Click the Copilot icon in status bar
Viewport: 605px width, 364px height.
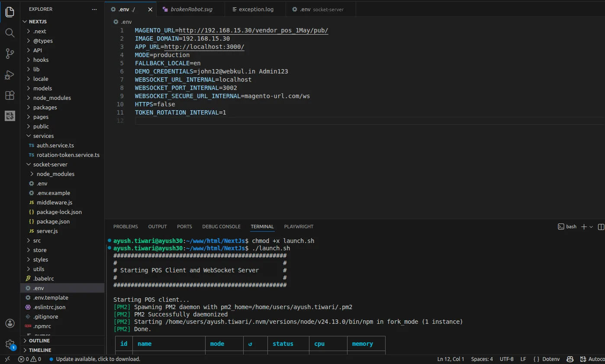570,359
